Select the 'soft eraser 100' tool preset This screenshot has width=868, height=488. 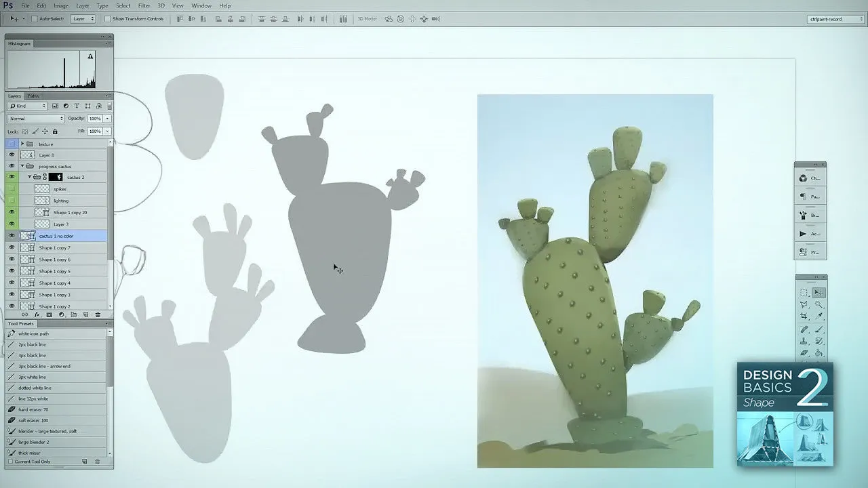(x=56, y=420)
